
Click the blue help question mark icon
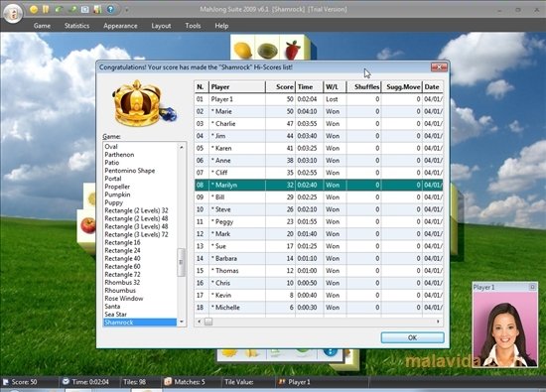click(111, 9)
